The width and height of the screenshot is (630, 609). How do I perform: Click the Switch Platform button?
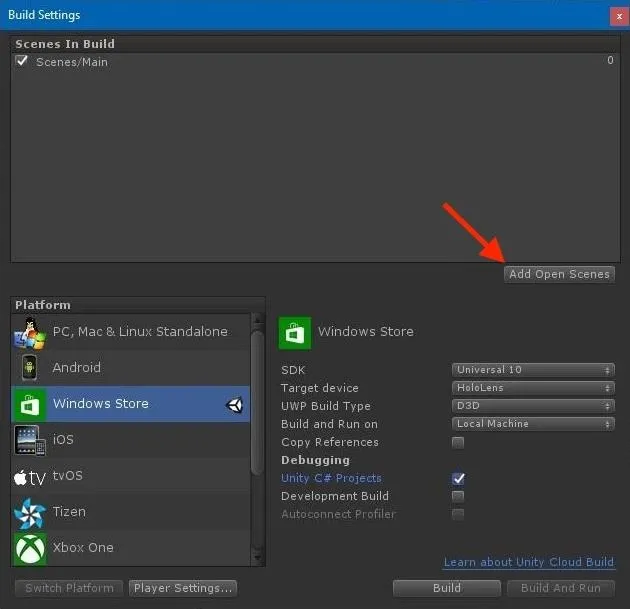click(69, 588)
